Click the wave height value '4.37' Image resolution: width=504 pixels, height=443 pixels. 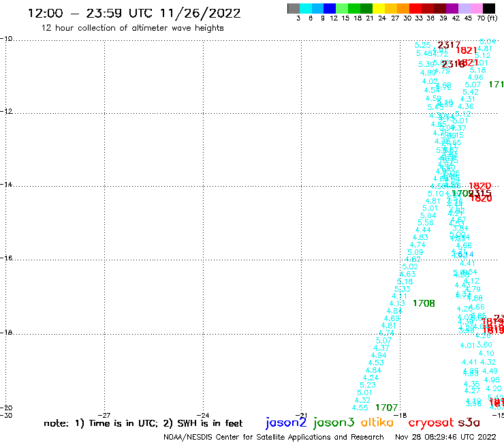click(381, 348)
